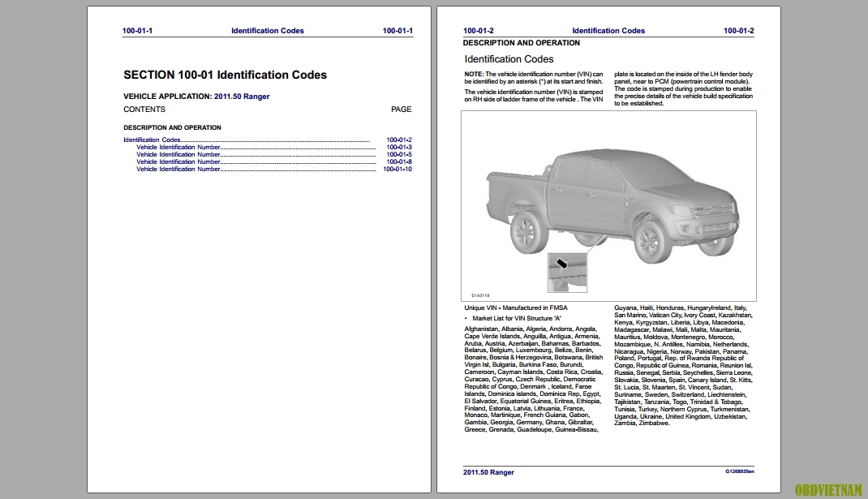This screenshot has height=499, width=868.
Task: Open Vehicle Identification Number entry for page 100-01-10
Action: (x=274, y=169)
